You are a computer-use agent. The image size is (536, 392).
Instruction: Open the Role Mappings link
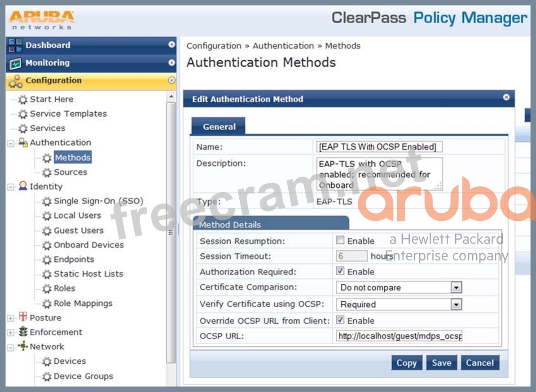[83, 304]
